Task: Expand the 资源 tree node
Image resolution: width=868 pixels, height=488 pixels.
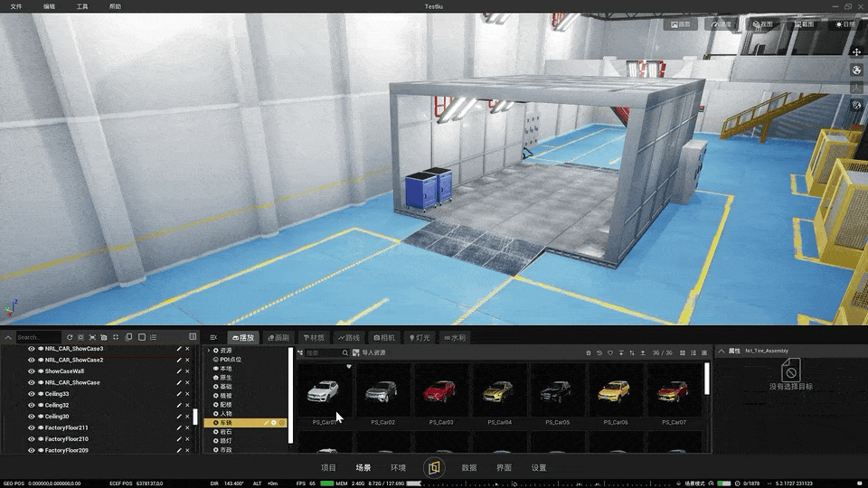Action: 209,350
